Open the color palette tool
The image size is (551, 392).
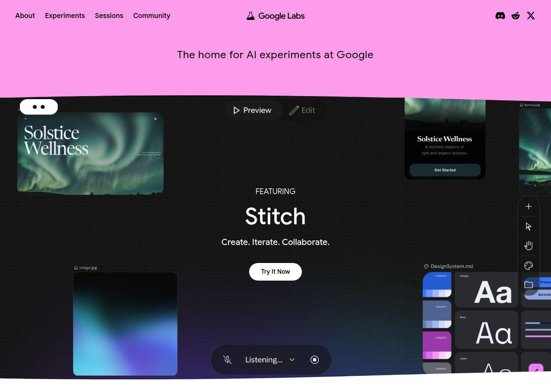coord(528,266)
